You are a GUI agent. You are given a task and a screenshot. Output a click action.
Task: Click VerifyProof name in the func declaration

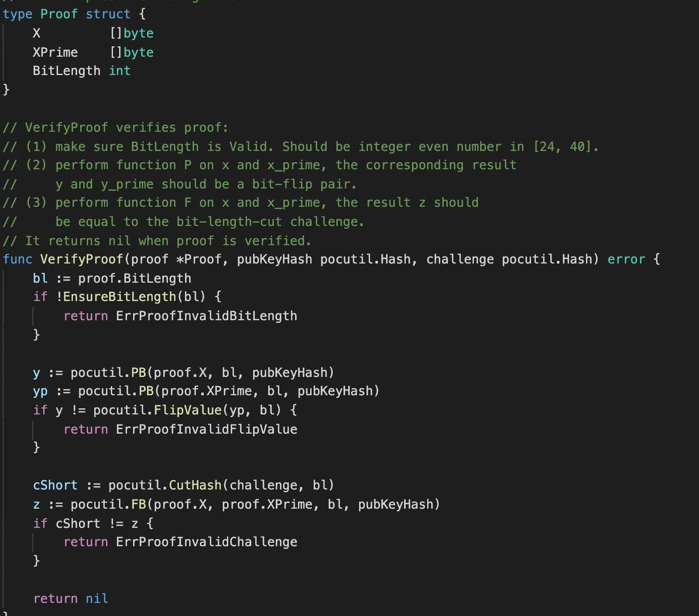pos(82,259)
